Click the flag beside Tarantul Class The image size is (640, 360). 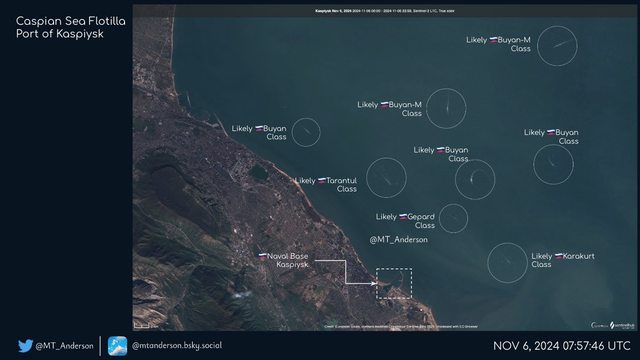[322, 180]
